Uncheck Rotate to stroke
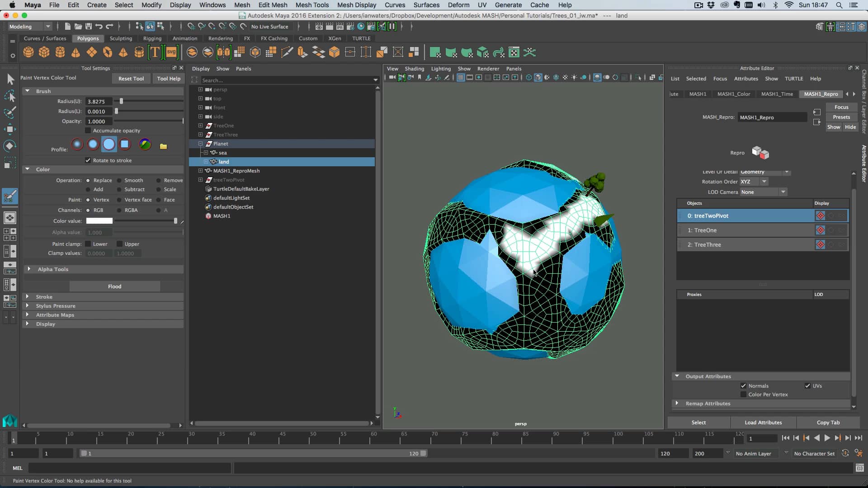 (88, 160)
